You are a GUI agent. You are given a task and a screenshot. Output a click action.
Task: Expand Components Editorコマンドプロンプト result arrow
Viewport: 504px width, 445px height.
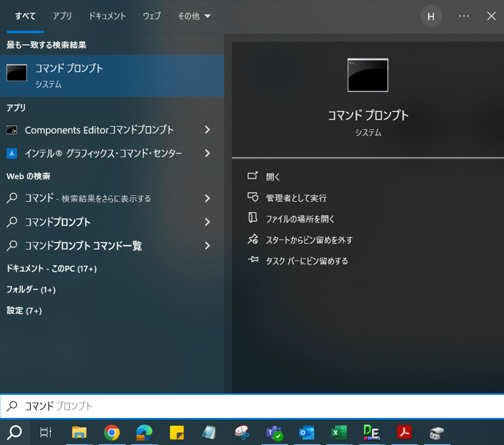coord(208,130)
